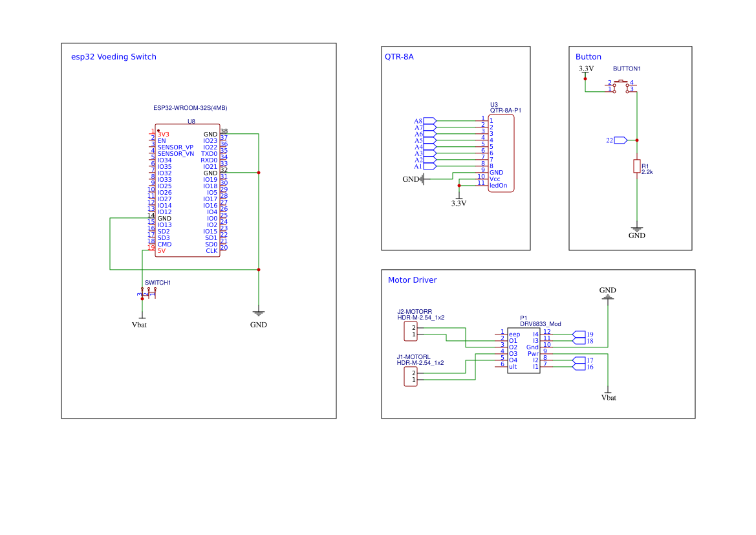
Task: Select the A8 net port
Action: click(426, 121)
